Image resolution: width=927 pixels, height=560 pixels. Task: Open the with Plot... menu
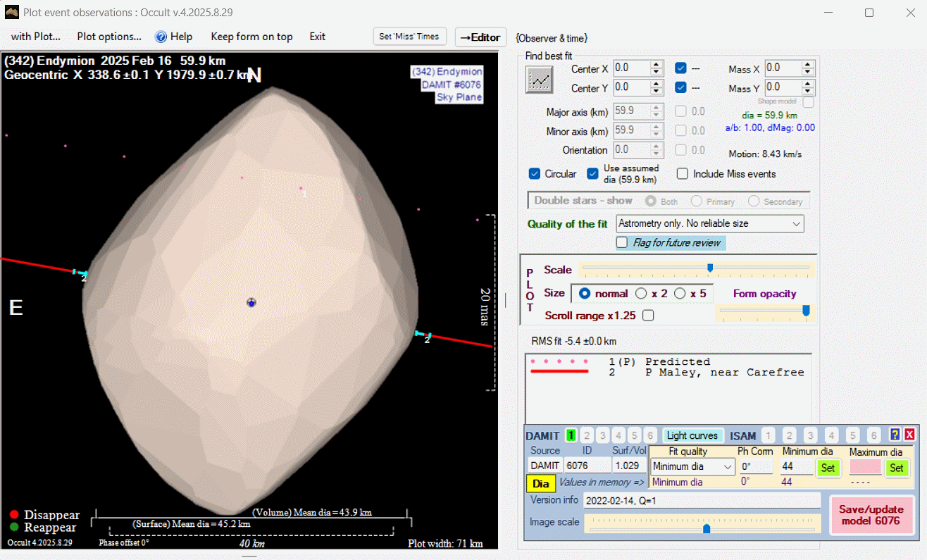[35, 37]
